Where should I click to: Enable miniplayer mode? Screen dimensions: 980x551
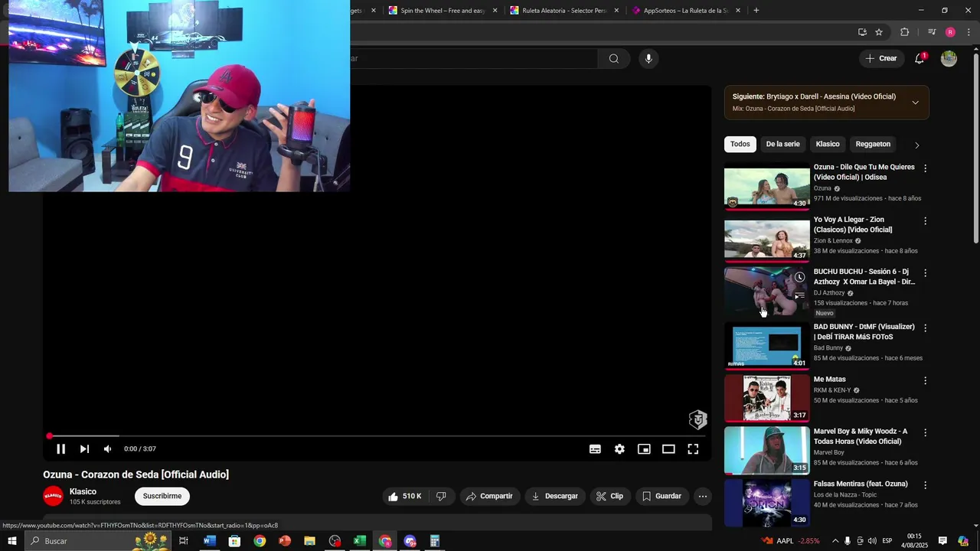(x=644, y=449)
